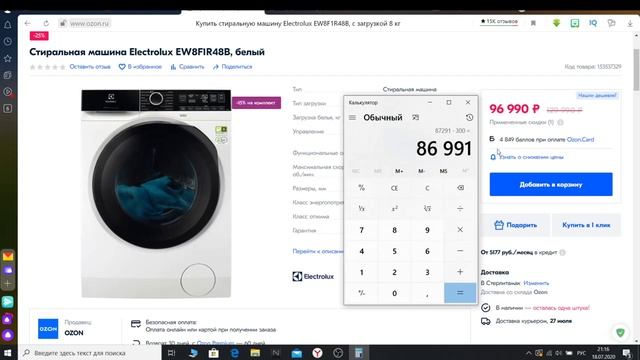640x360 pixels.
Task: Click the MS memory store key
Action: (443, 171)
